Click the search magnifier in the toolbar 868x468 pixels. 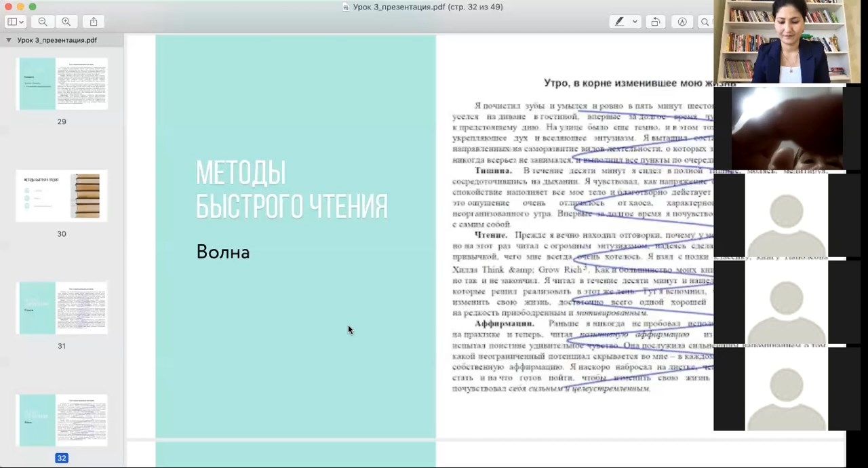705,22
